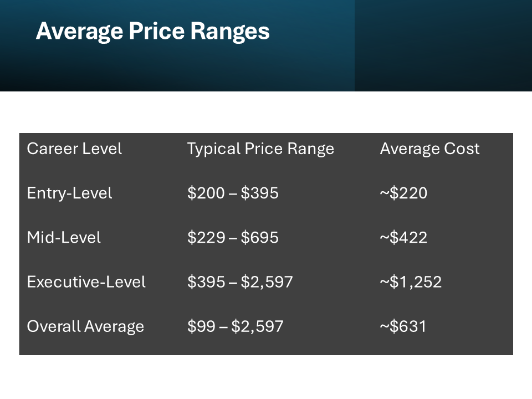
Task: Click the Entry-Level row label
Action: pyautogui.click(x=69, y=193)
